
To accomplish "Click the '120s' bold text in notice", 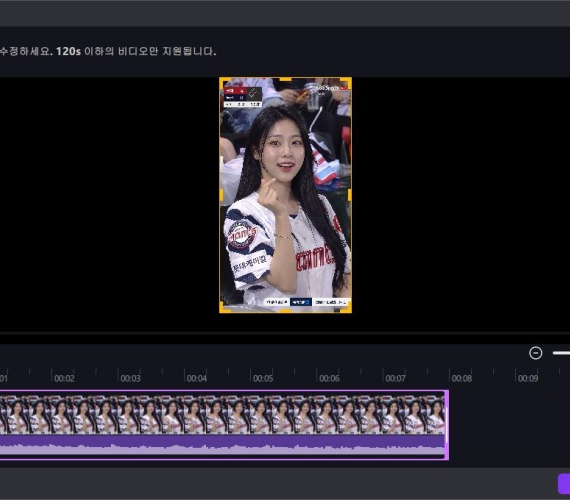I will pyautogui.click(x=68, y=51).
